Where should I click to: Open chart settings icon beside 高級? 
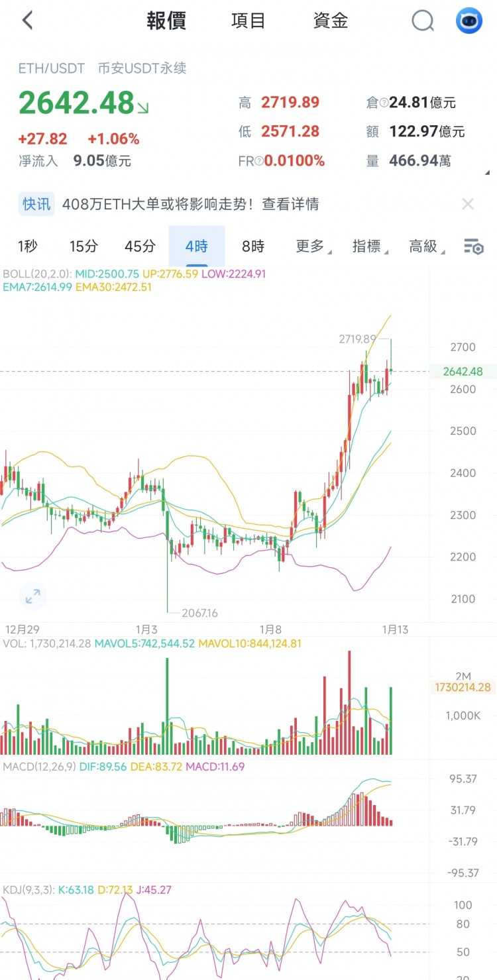[473, 247]
